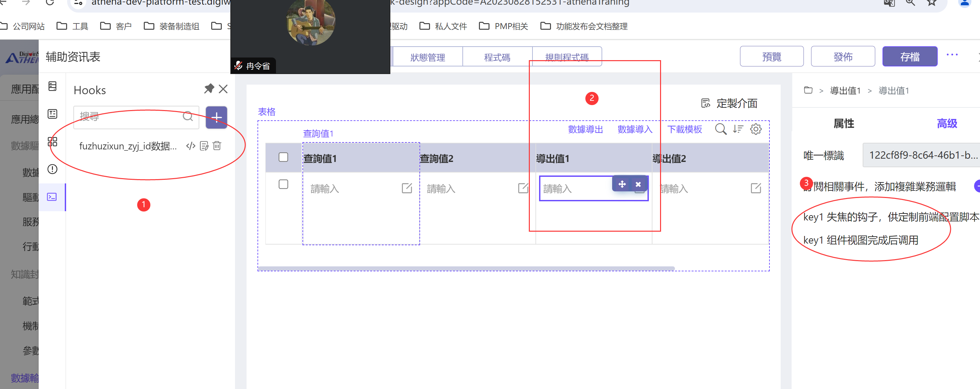Tick the first row checkbox
This screenshot has width=980, height=389.
[x=283, y=184]
